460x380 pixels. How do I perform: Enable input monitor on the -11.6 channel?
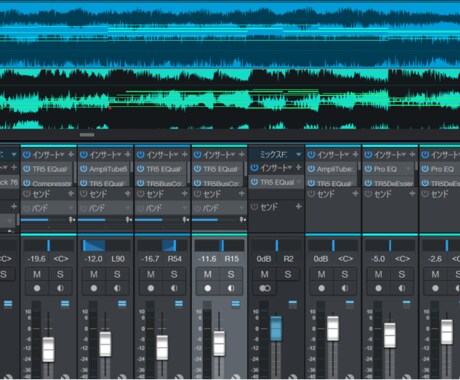231,288
